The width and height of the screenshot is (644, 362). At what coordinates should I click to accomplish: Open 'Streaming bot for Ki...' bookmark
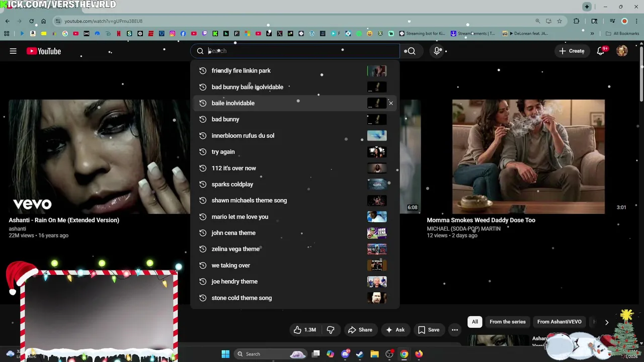tap(422, 34)
